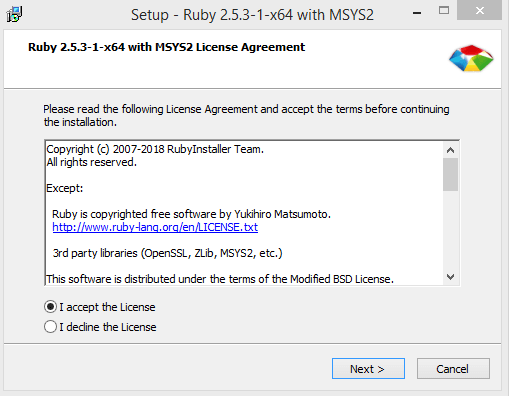Click the RubyInstaller gem logo

click(x=471, y=58)
